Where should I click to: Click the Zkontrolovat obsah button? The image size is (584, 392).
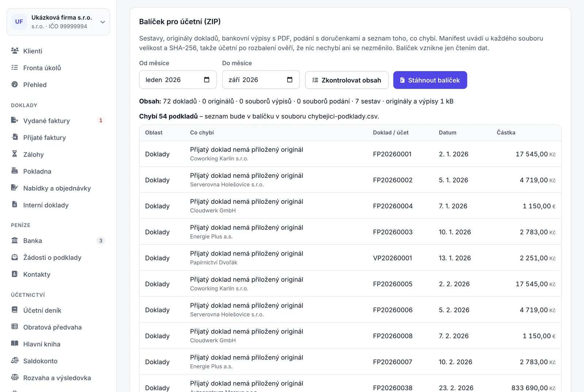point(347,80)
